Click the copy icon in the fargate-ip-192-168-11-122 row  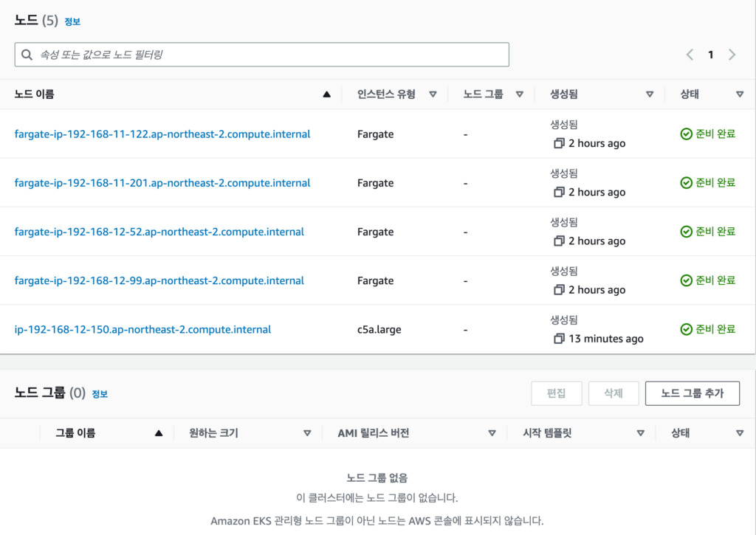point(559,143)
